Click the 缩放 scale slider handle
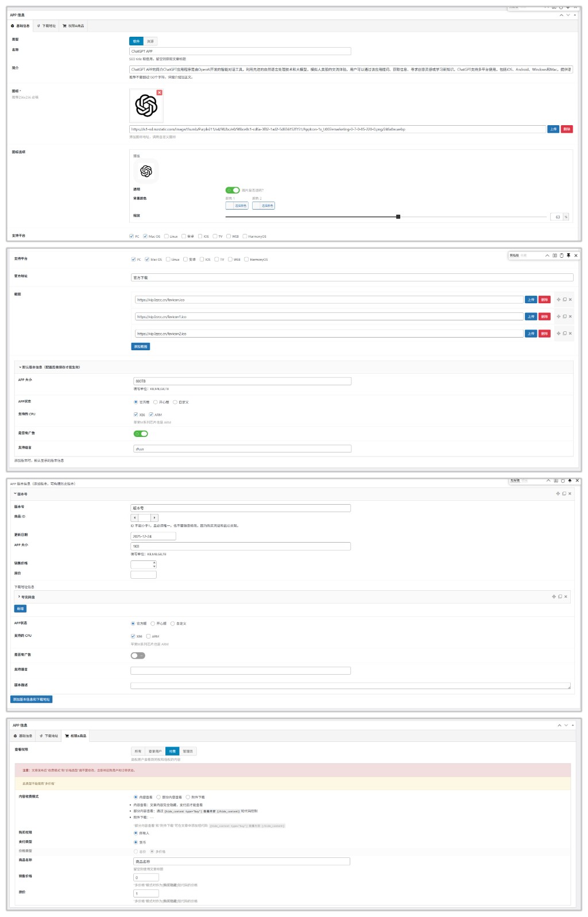 [x=398, y=217]
